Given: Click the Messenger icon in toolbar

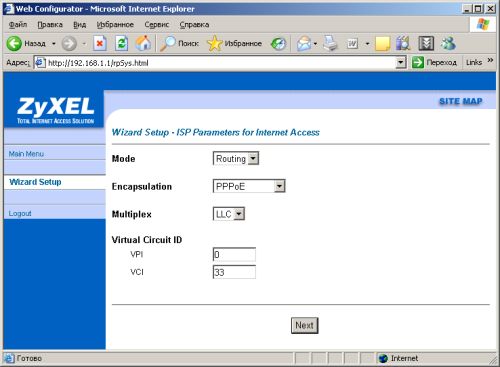Looking at the screenshot, I should [448, 43].
